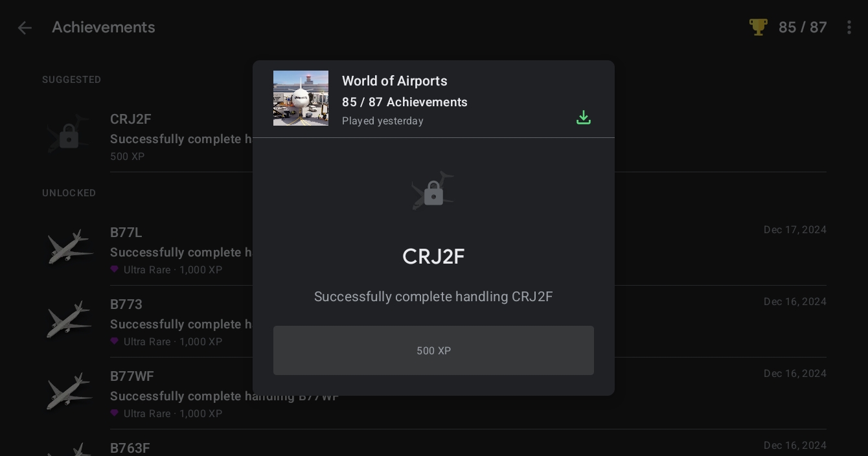
Task: Click the purple Ultra Rare gem for B77L
Action: point(115,269)
